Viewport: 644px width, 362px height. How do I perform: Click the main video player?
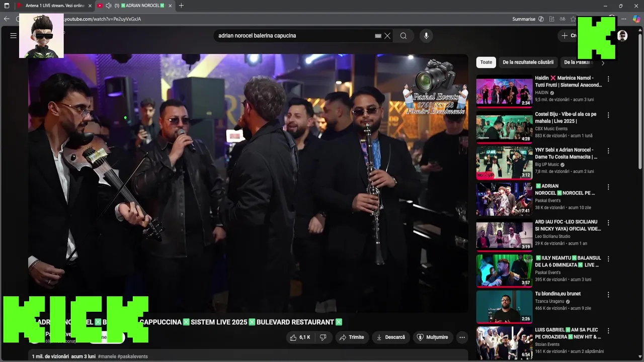pos(248,183)
